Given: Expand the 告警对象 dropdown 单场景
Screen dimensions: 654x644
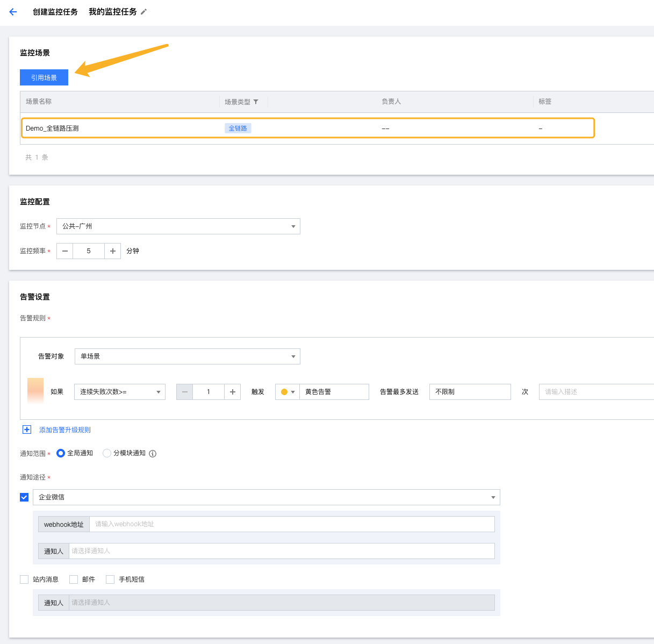Looking at the screenshot, I should pyautogui.click(x=187, y=356).
